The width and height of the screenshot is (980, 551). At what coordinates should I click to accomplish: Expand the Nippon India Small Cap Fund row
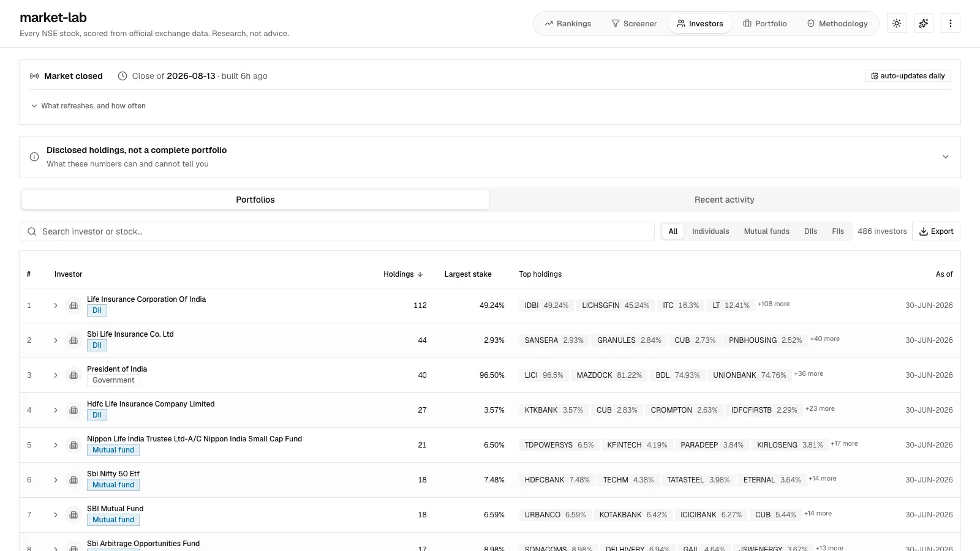point(55,445)
